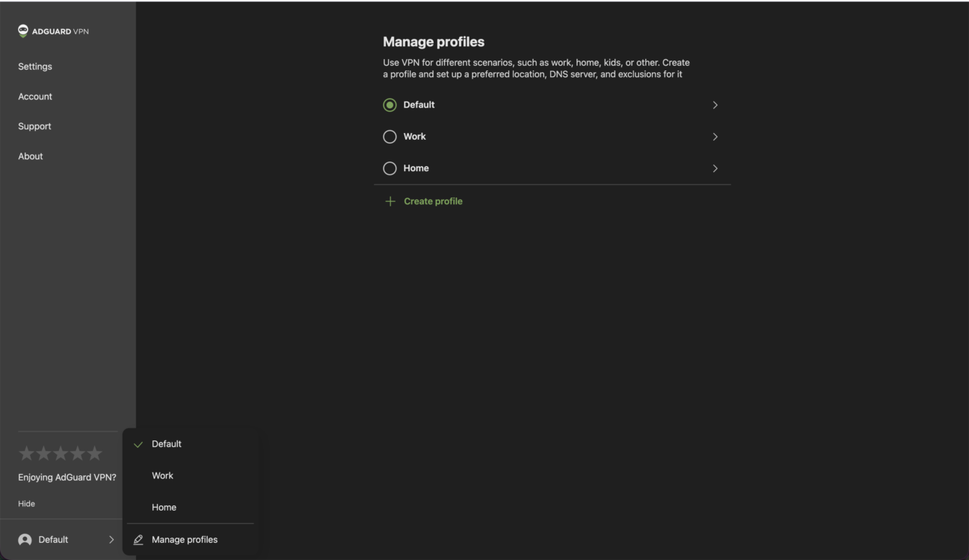Open Settings in the sidebar
969x560 pixels.
coord(35,67)
